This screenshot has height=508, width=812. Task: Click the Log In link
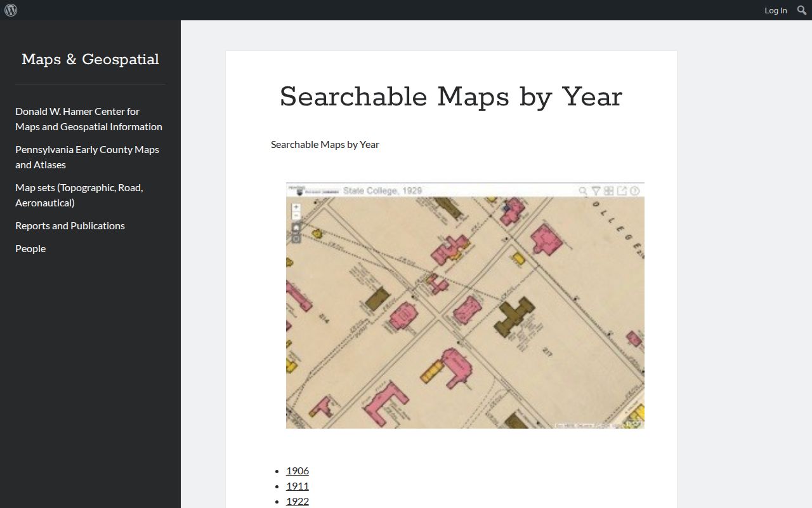(x=775, y=10)
